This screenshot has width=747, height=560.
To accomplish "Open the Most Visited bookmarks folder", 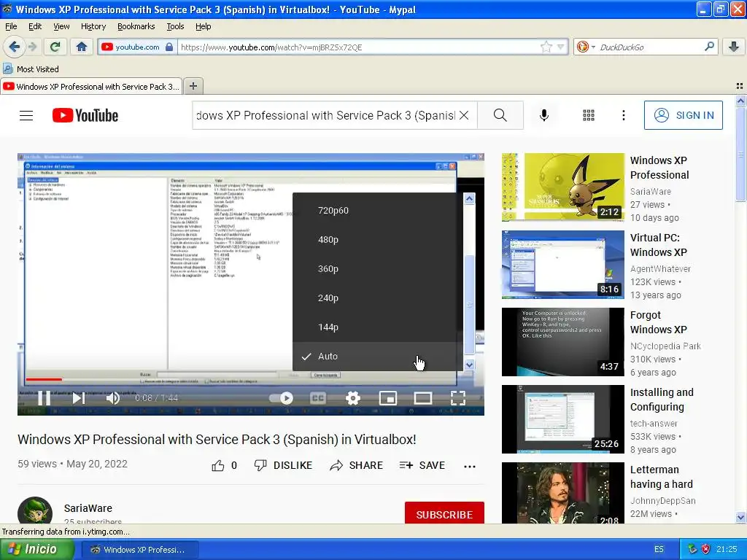I will pos(31,69).
